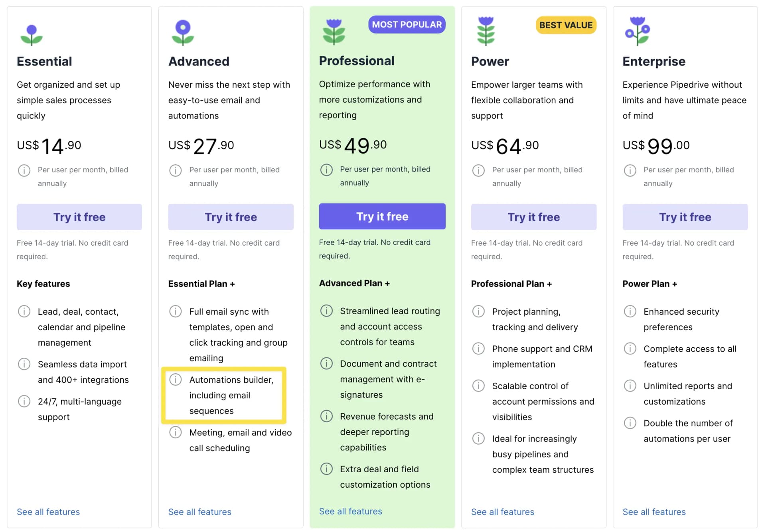Open info for Meeting, email and video scheduling
The width and height of the screenshot is (766, 532).
(x=176, y=432)
